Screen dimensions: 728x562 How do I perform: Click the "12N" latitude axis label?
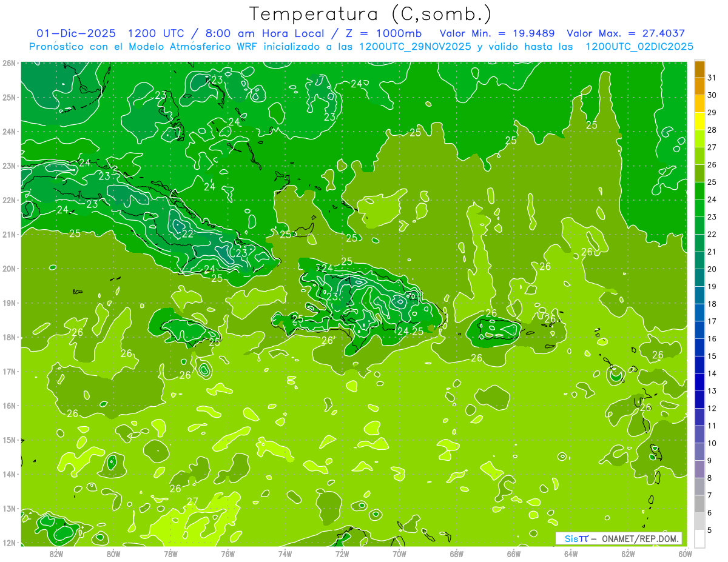8,543
